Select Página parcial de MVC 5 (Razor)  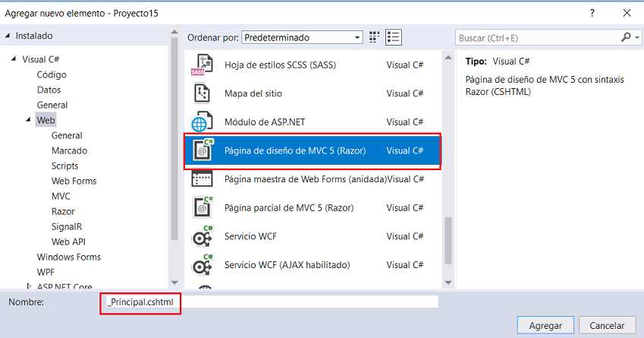[x=289, y=207]
